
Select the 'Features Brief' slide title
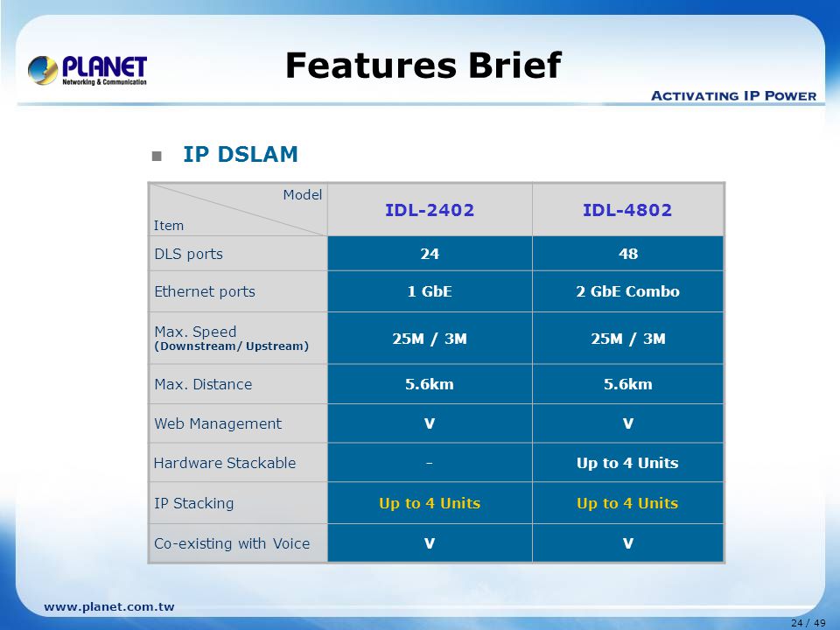click(423, 66)
